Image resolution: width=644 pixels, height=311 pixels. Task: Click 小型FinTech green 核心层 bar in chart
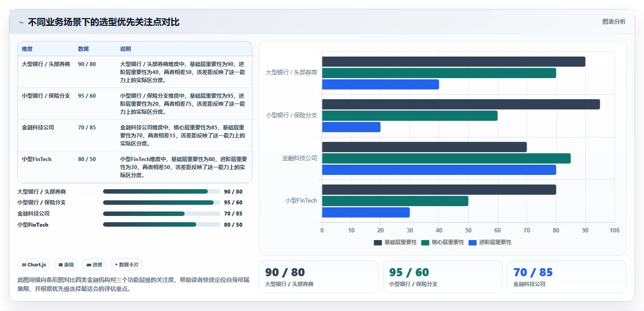395,201
